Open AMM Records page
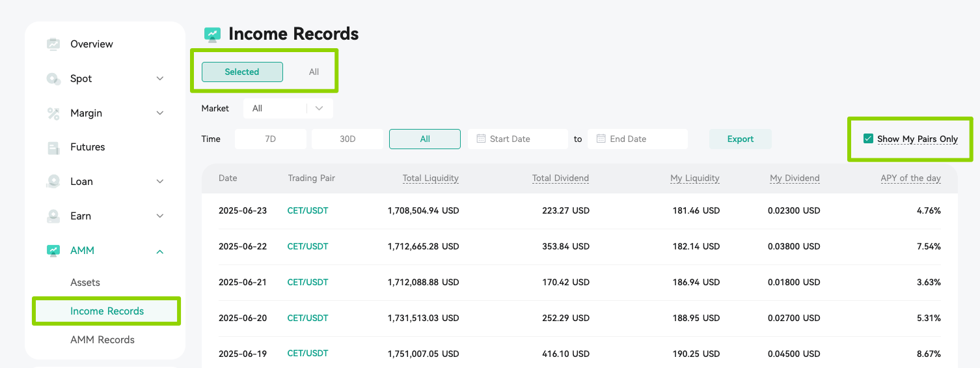This screenshot has height=368, width=980. pyautogui.click(x=103, y=340)
